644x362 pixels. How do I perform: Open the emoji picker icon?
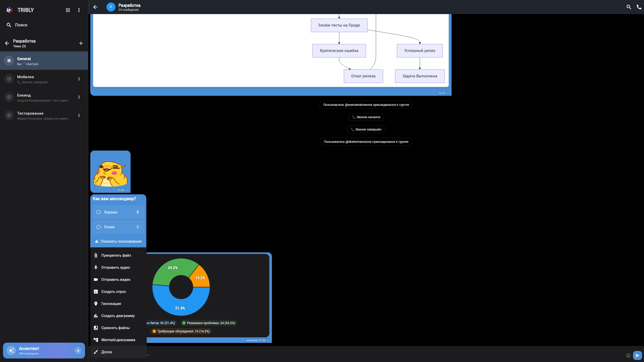click(628, 355)
